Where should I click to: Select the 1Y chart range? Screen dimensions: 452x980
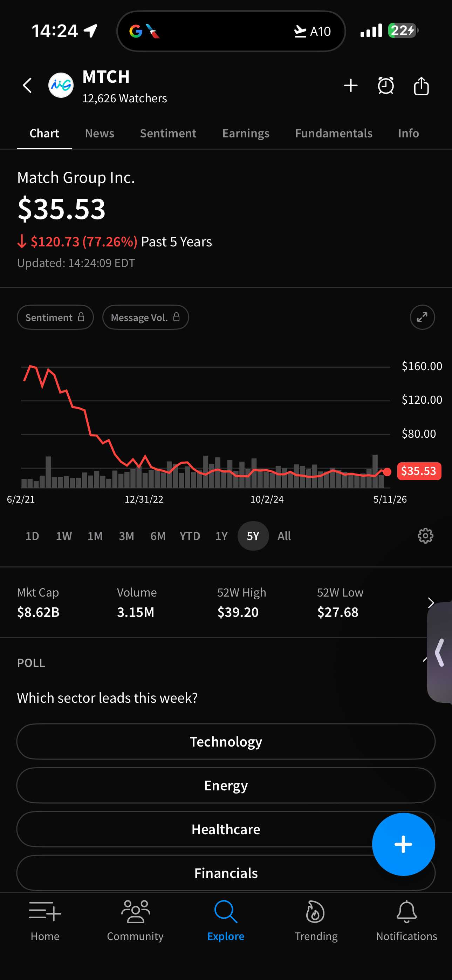tap(221, 536)
